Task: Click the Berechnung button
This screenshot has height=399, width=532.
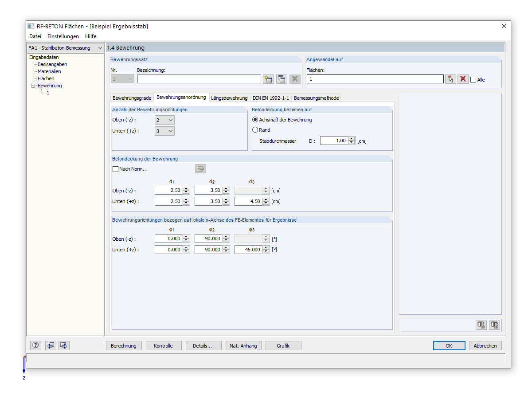Action: [x=124, y=346]
